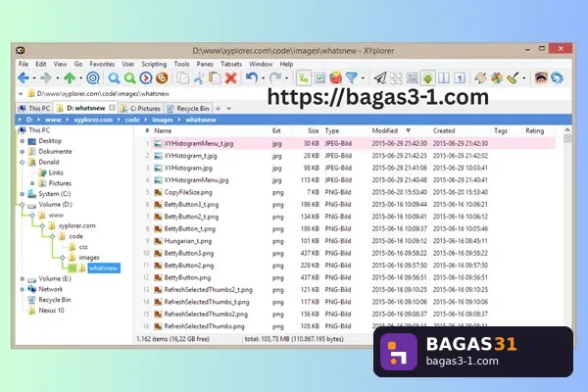Go to 'www' in the breadcrumb bar
The image size is (588, 392).
tap(53, 120)
